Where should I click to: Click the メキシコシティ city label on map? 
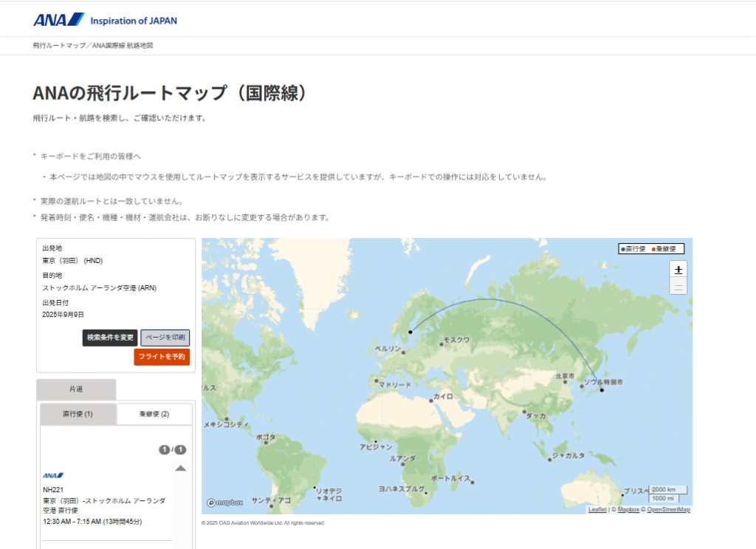point(226,425)
